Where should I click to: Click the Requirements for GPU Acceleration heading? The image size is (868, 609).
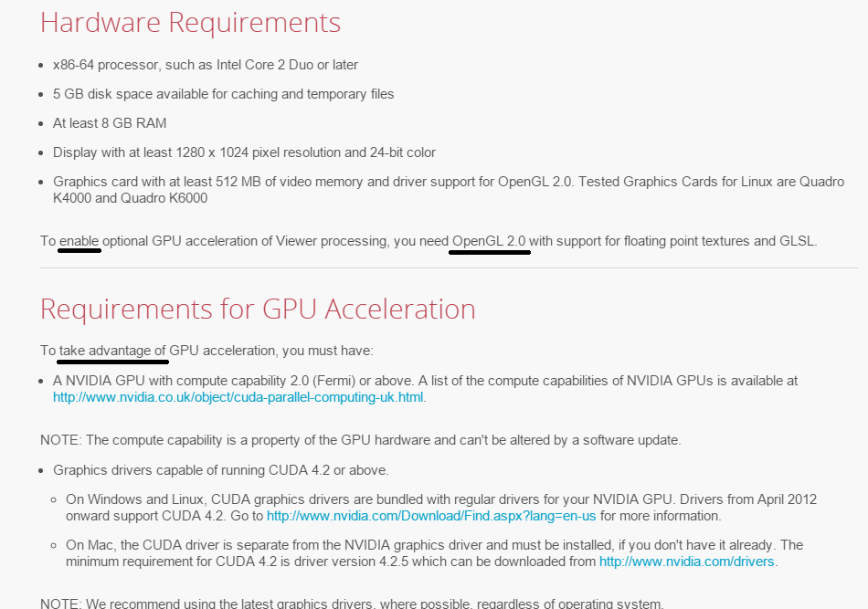click(x=258, y=310)
